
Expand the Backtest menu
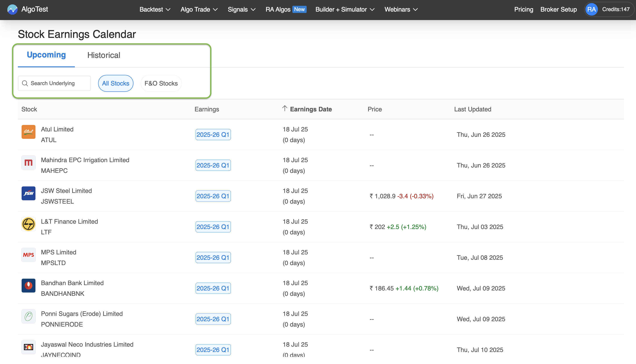(155, 10)
